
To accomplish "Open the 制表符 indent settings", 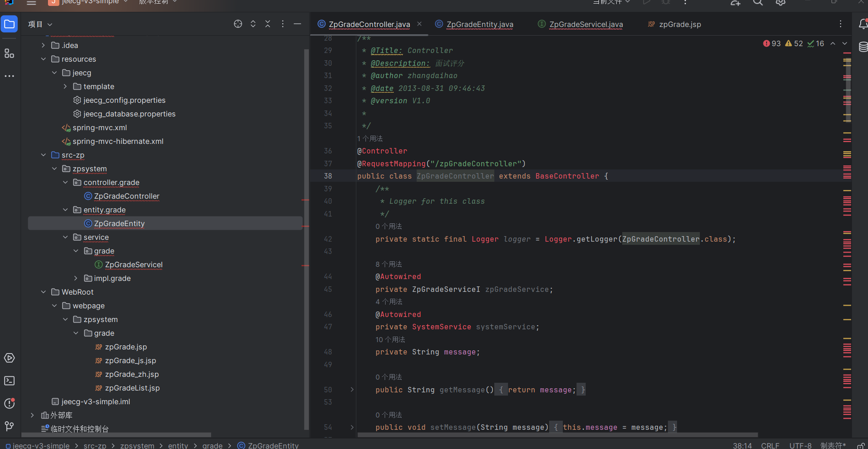I will tap(833, 445).
